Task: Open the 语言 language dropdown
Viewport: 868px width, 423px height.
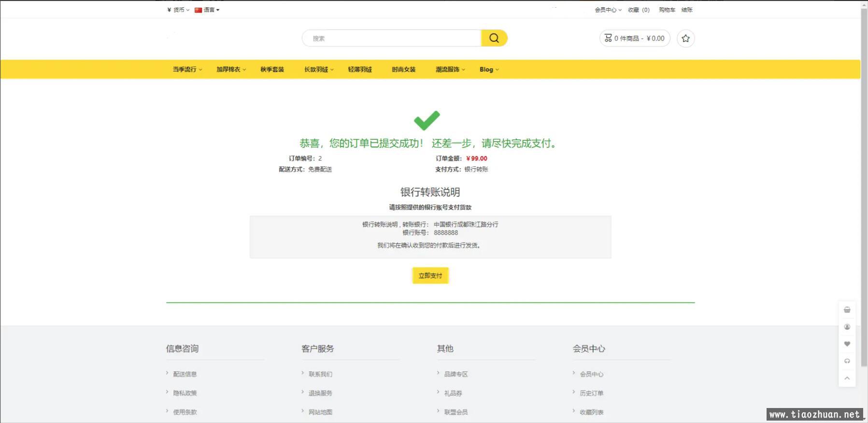Action: tap(207, 10)
